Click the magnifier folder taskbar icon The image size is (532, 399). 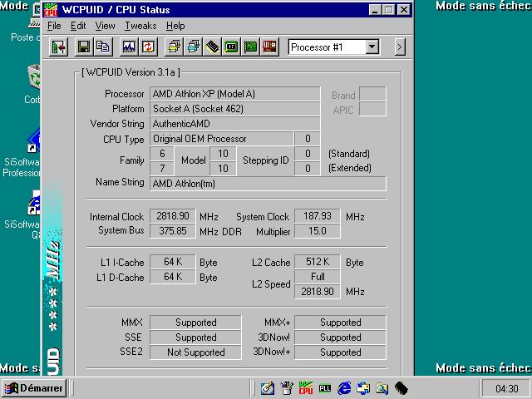(x=382, y=388)
